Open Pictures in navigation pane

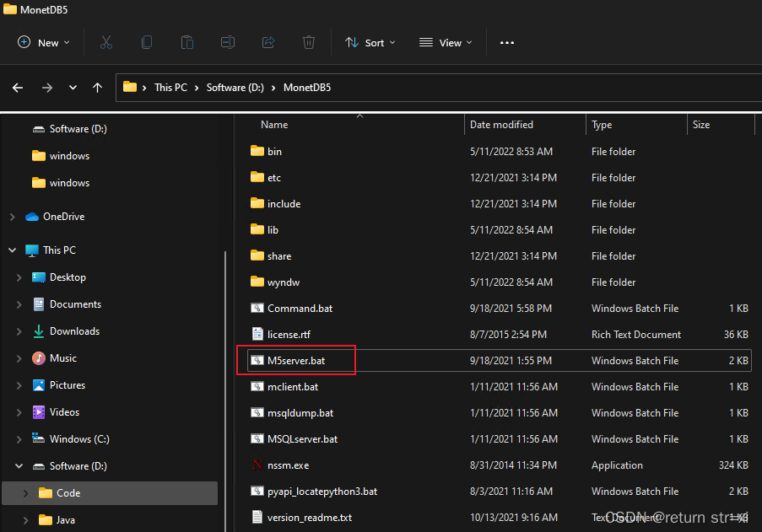point(67,385)
